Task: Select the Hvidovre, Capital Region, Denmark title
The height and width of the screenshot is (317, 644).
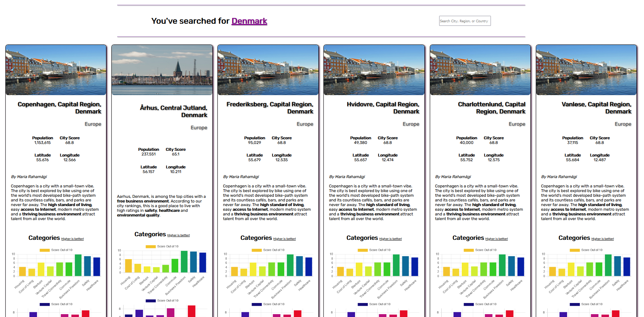Action: click(383, 108)
